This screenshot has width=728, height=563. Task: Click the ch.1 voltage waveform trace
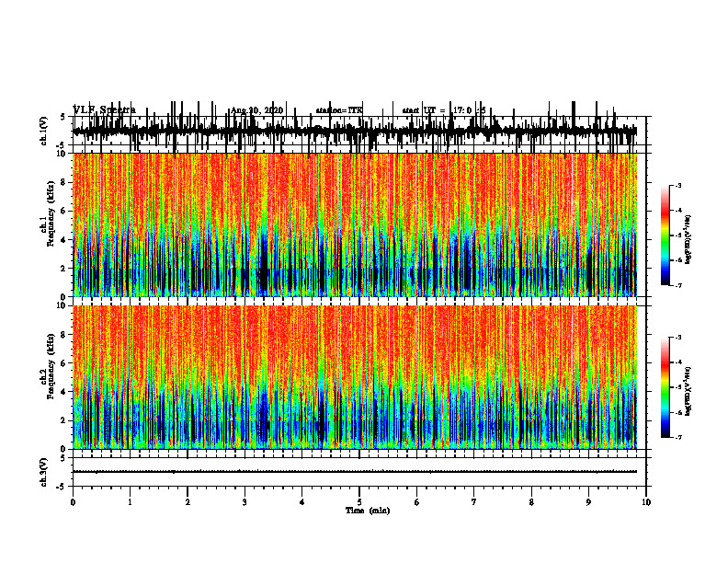pos(354,131)
